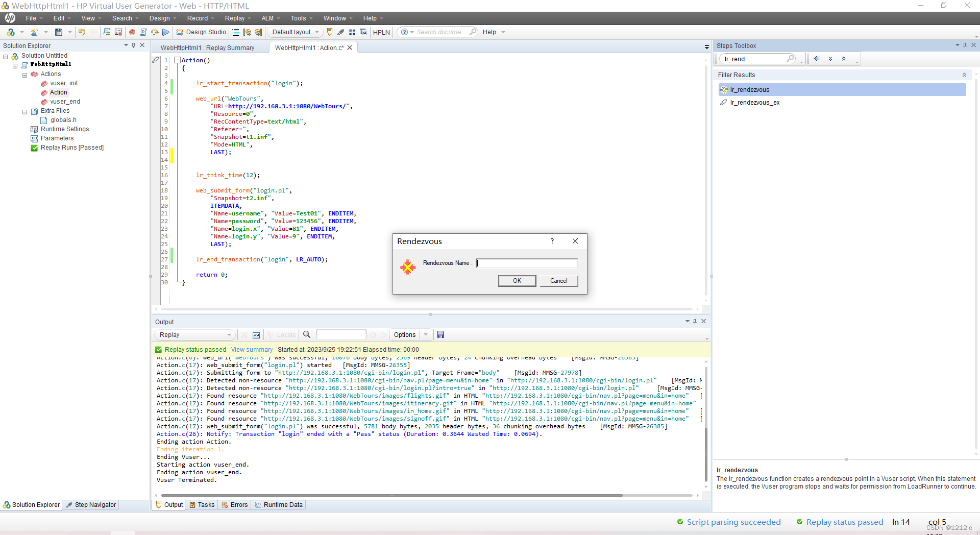Click the Undo arrow icon

pyautogui.click(x=82, y=32)
